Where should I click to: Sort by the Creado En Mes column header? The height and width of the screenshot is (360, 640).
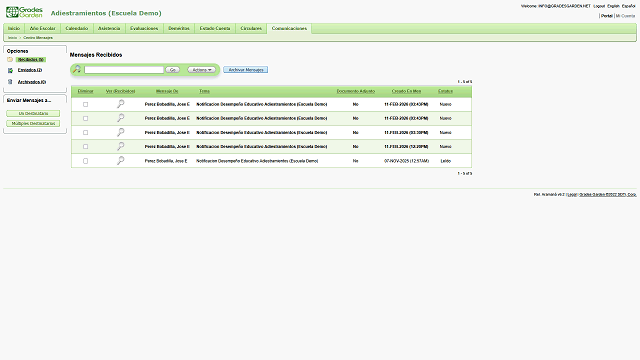406,91
